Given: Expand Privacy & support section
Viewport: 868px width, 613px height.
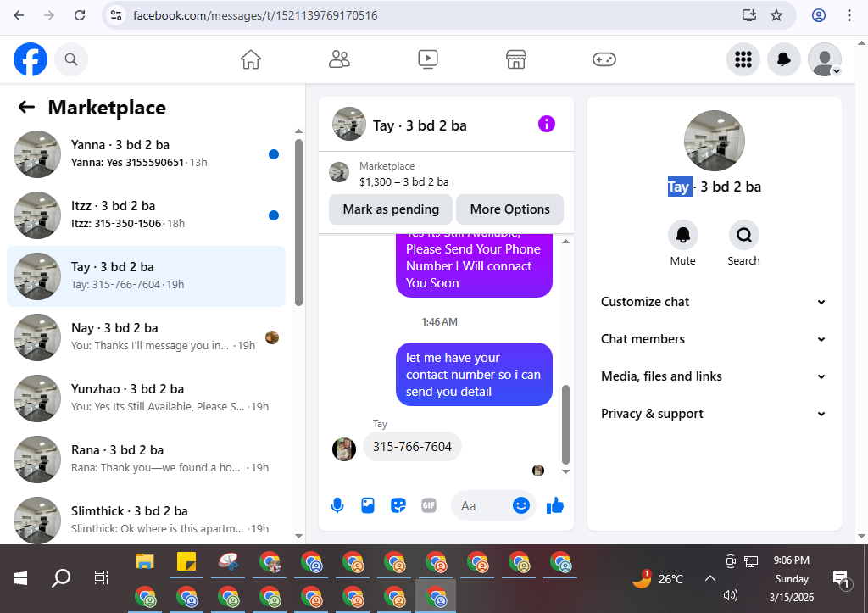Looking at the screenshot, I should tap(713, 414).
